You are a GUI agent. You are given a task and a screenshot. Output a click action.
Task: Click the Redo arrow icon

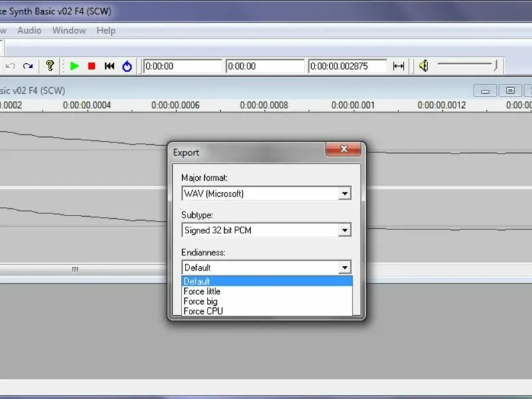(x=28, y=66)
